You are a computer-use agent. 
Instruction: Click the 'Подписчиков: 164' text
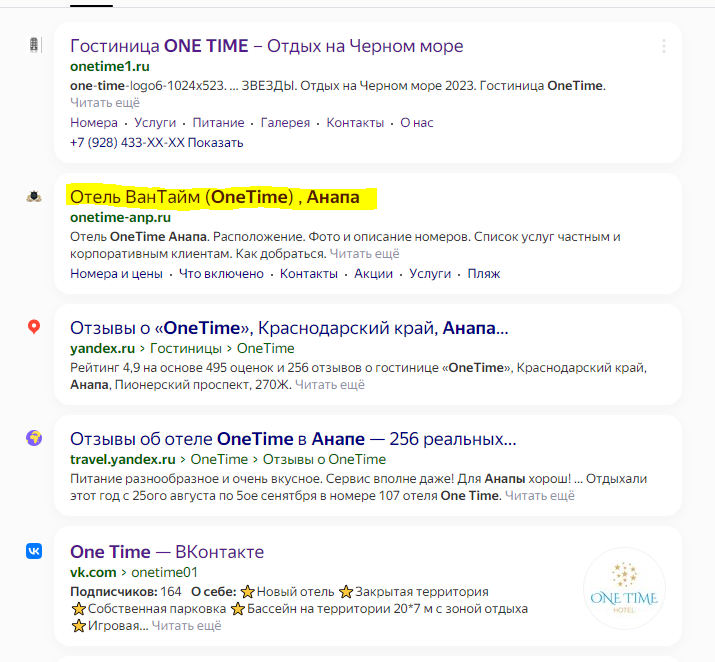126,592
